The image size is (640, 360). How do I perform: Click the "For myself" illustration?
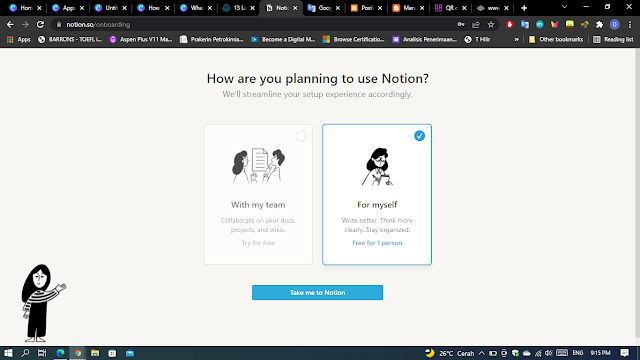377,167
